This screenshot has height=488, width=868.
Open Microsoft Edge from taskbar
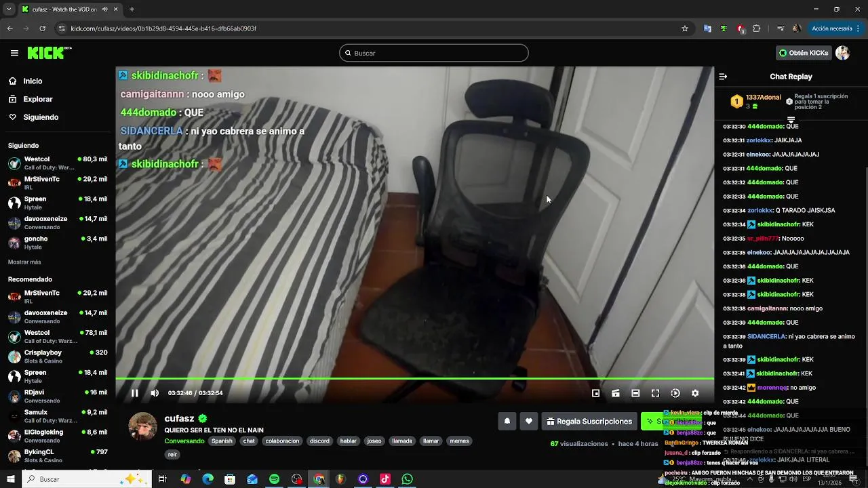208,479
